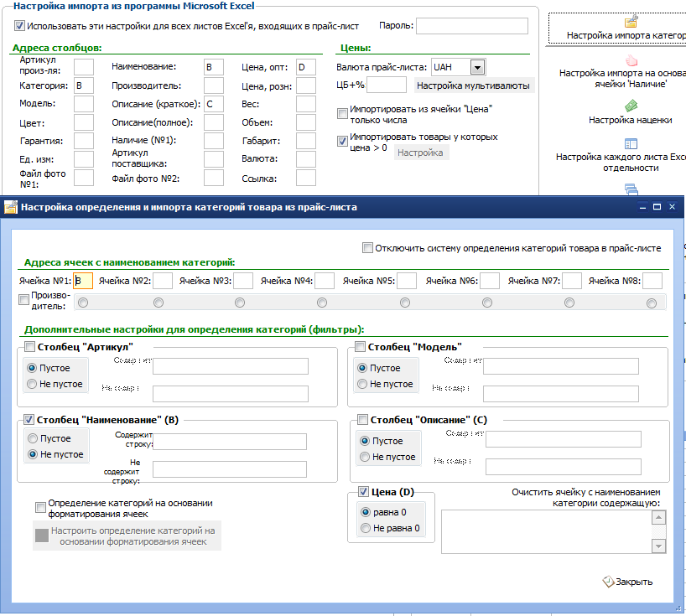Click the gray formatting settings square icon
The width and height of the screenshot is (686, 616).
point(42,535)
